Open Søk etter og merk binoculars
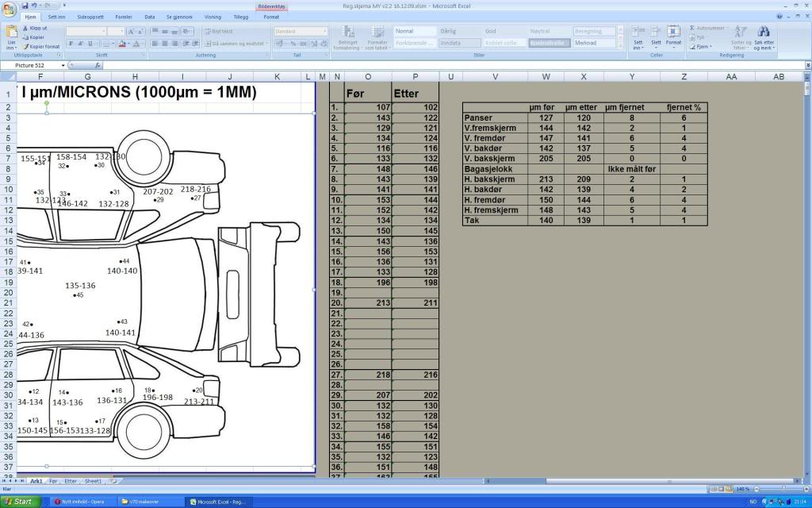Screen dimensions: 812x508 click(764, 33)
